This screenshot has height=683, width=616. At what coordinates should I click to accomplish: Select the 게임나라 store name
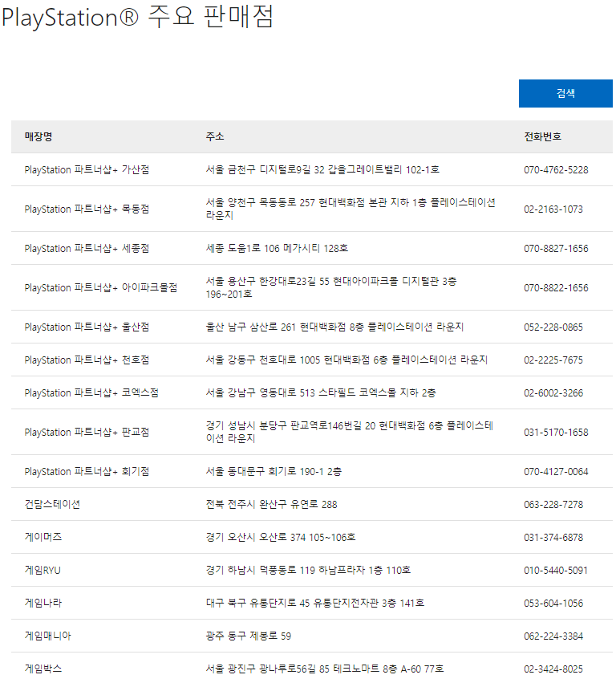[x=43, y=603]
